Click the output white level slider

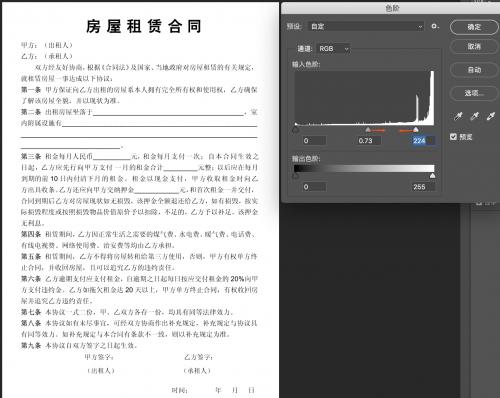click(432, 176)
